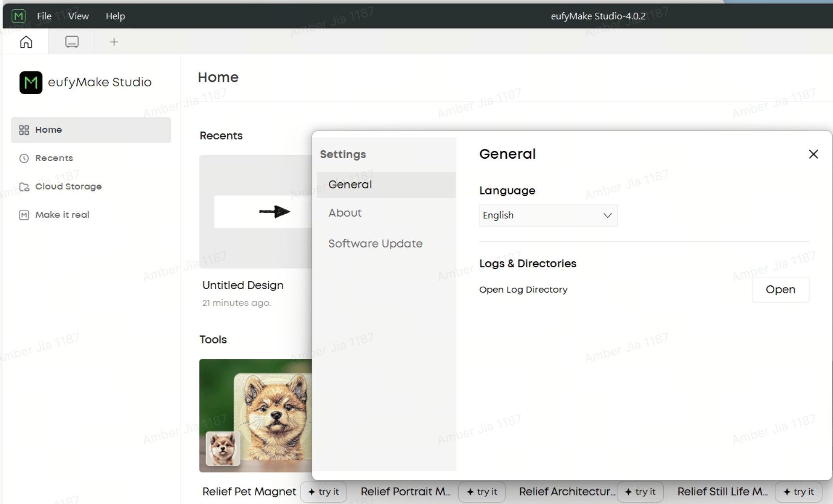Click the Relief Pet Magnet label
This screenshot has height=504, width=833.
[249, 492]
